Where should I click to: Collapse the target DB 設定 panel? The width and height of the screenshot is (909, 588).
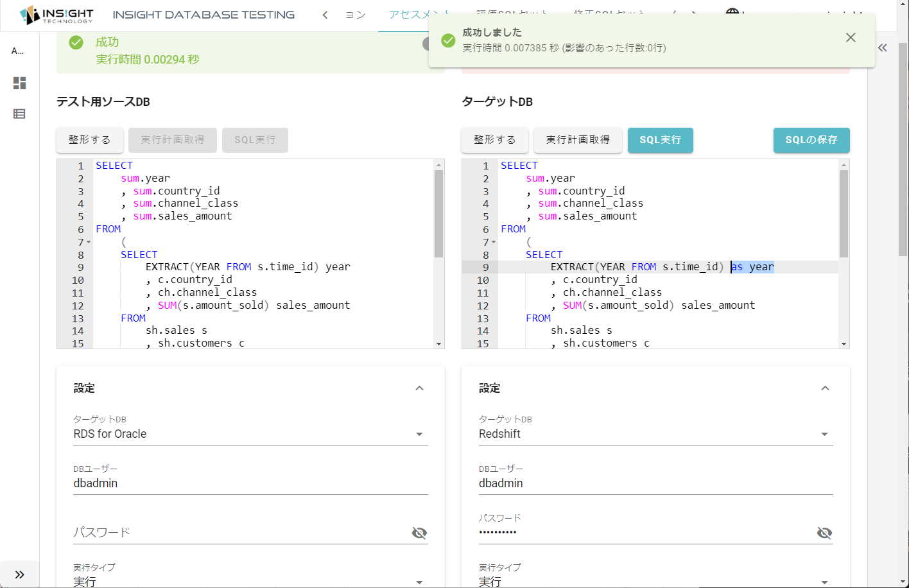825,388
